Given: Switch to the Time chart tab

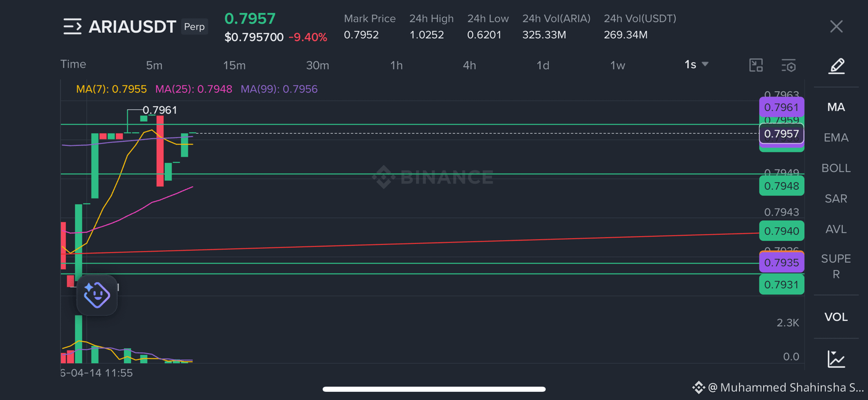Looking at the screenshot, I should (73, 64).
